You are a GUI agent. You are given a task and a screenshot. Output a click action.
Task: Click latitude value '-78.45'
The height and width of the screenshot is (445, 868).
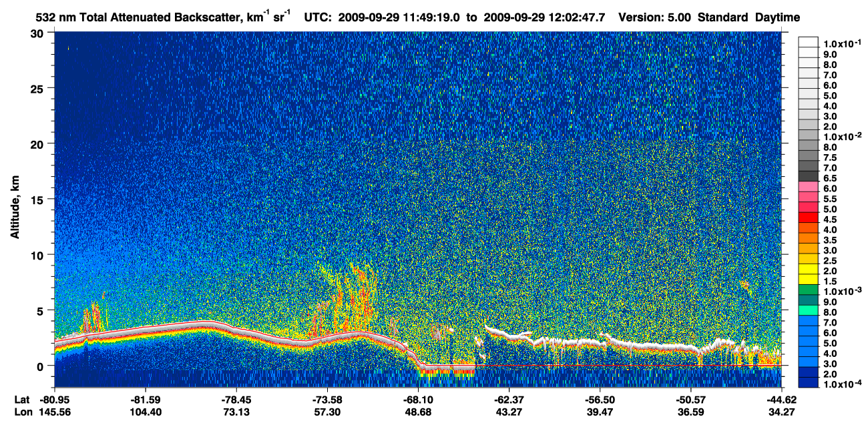236,399
